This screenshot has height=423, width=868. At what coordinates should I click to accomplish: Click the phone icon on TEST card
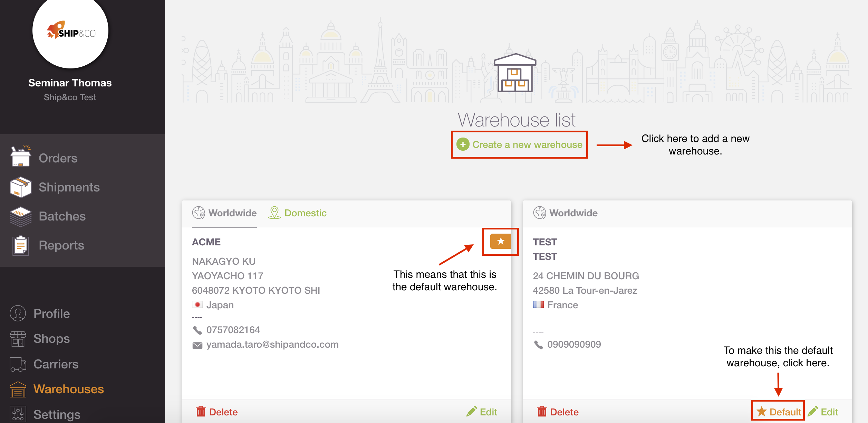538,345
